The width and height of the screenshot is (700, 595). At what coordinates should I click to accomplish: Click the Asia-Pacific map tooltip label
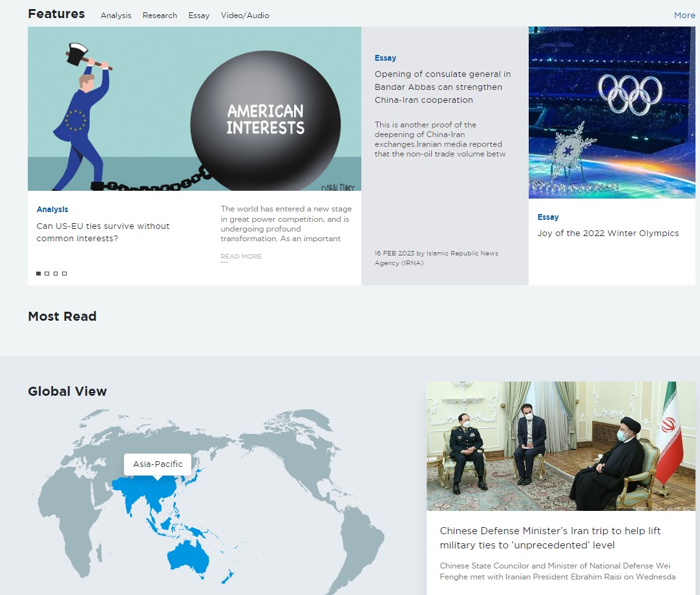pos(158,464)
